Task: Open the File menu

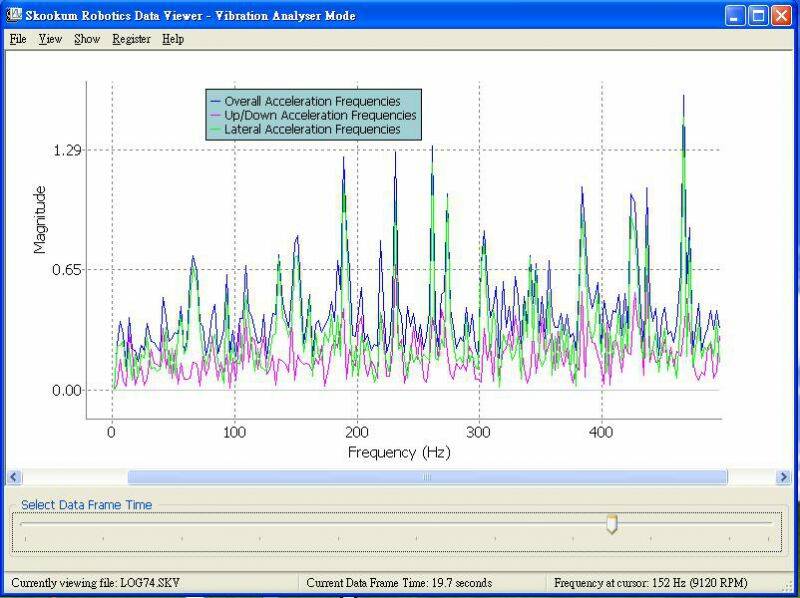Action: pos(18,39)
